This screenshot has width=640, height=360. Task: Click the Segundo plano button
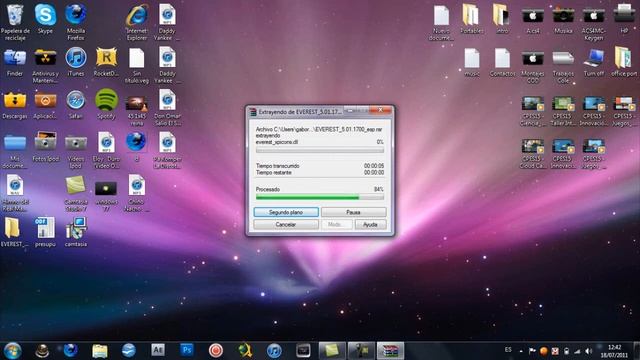click(x=286, y=212)
